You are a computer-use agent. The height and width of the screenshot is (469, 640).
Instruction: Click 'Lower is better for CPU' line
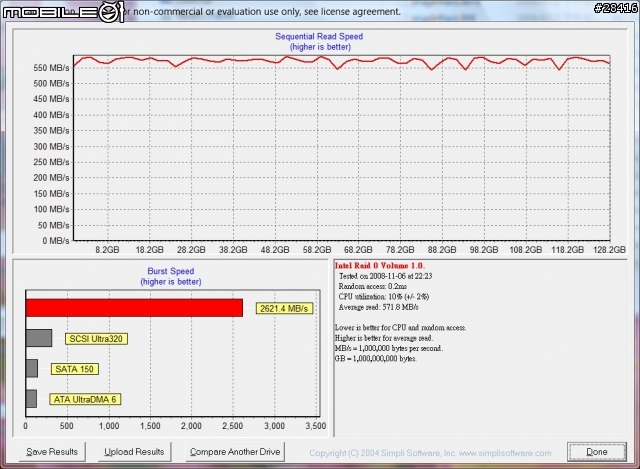pos(400,327)
